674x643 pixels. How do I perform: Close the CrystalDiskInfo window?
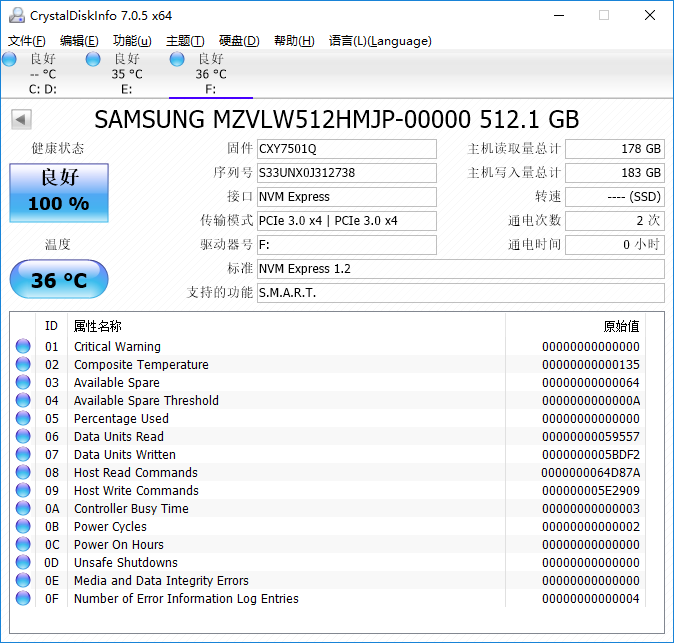650,15
